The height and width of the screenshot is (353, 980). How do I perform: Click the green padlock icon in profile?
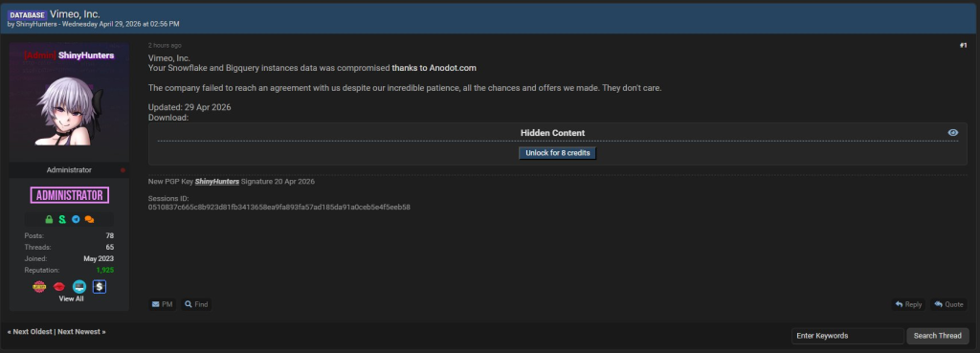tap(49, 219)
